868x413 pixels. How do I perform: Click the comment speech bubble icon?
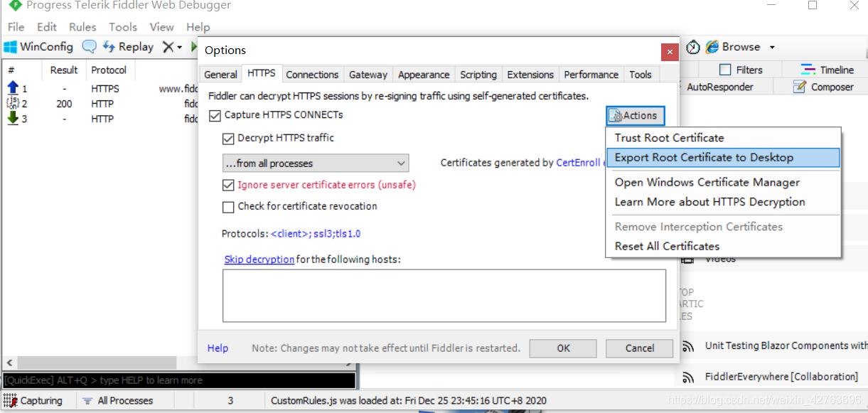[89, 47]
